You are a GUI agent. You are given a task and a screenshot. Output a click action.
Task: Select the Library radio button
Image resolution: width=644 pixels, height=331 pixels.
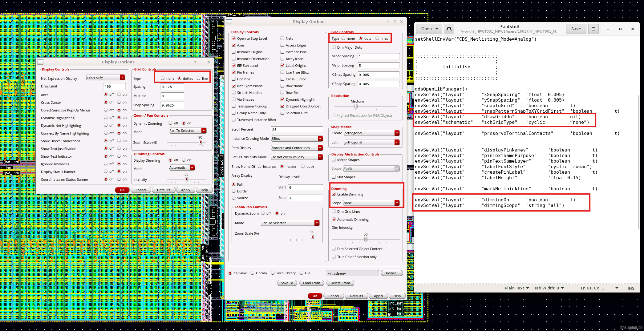point(253,273)
